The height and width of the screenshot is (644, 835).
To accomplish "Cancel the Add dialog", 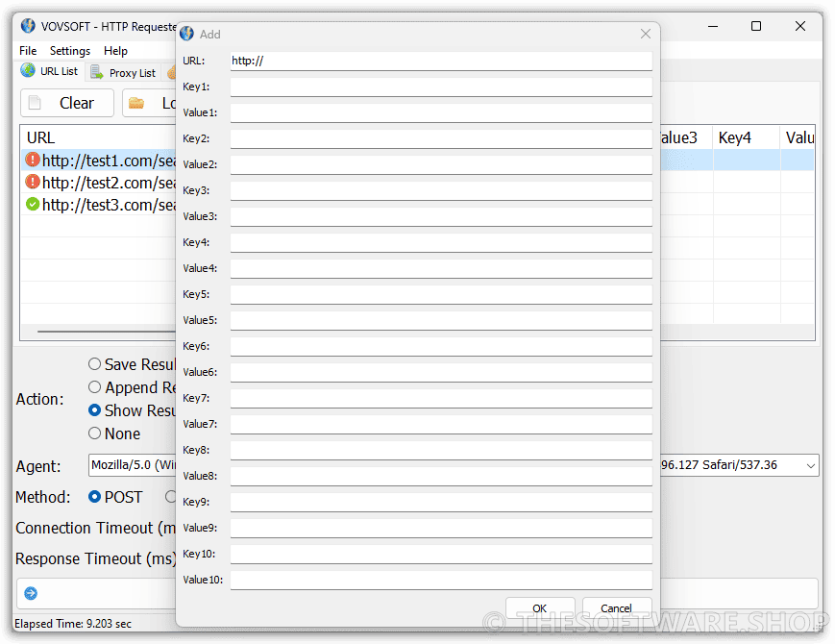I will (x=616, y=608).
